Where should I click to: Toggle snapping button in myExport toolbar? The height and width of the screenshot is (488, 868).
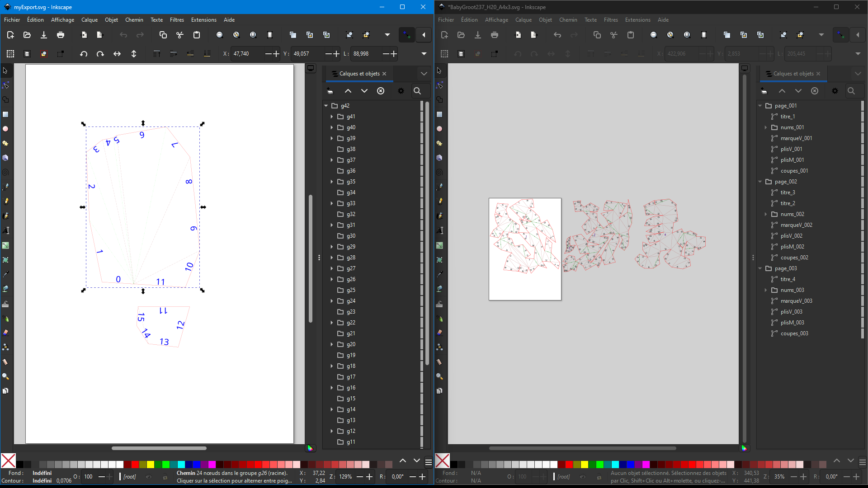coord(406,35)
